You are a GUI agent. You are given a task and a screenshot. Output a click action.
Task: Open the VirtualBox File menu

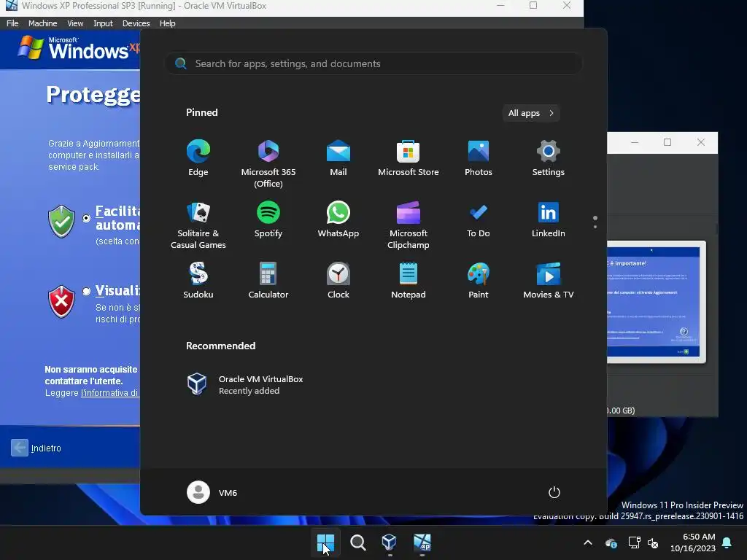[12, 23]
